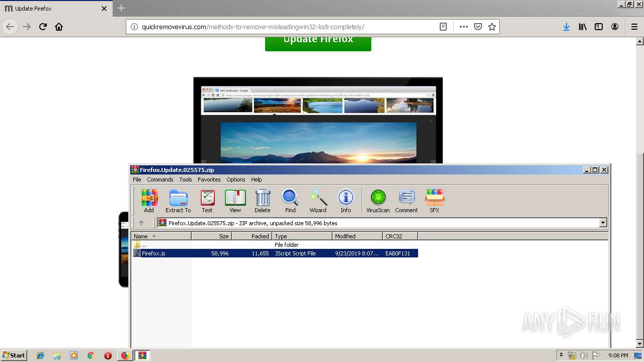The image size is (644, 362).
Task: Sort file list by Modified column
Action: point(358,236)
